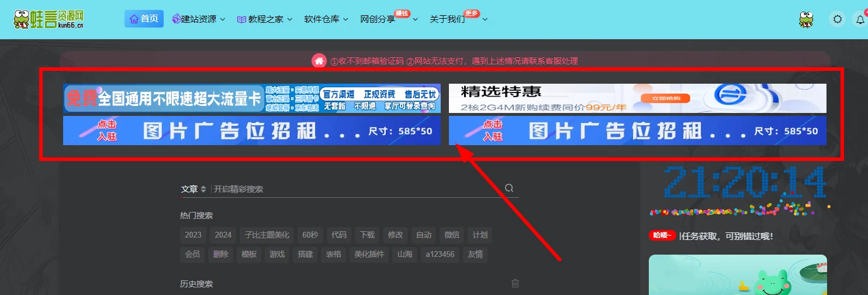868x295 pixels.
Task: Click the 21:20:14 dot-matrix clock
Action: point(744,183)
